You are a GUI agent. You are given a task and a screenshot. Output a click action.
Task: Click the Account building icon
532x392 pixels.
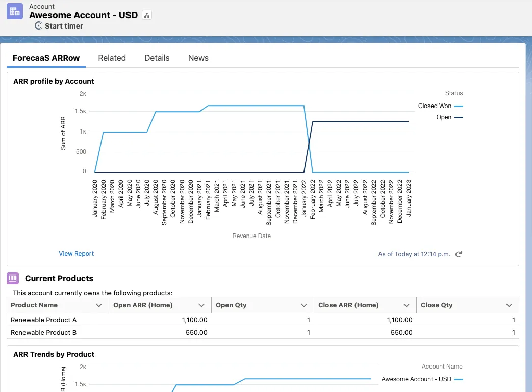coord(15,11)
